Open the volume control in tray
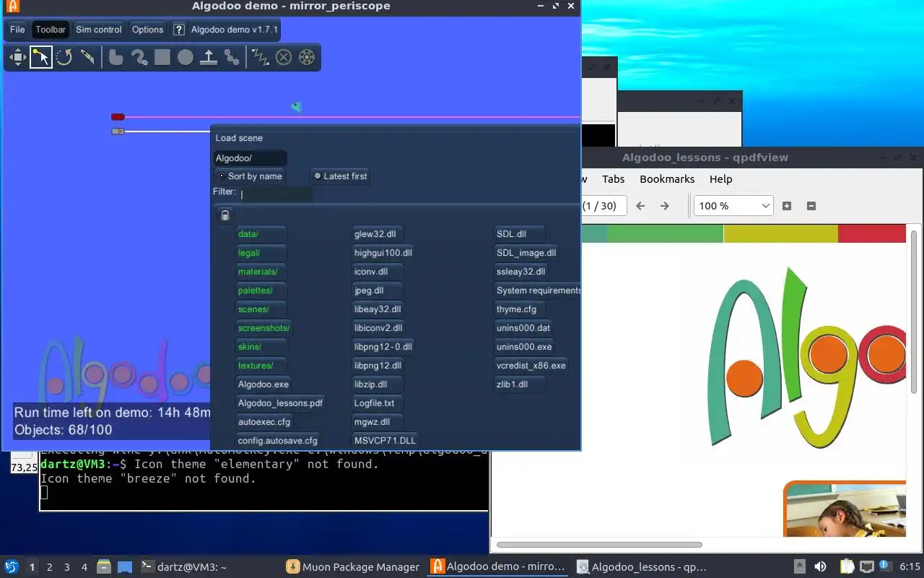This screenshot has width=924, height=578. tap(820, 566)
